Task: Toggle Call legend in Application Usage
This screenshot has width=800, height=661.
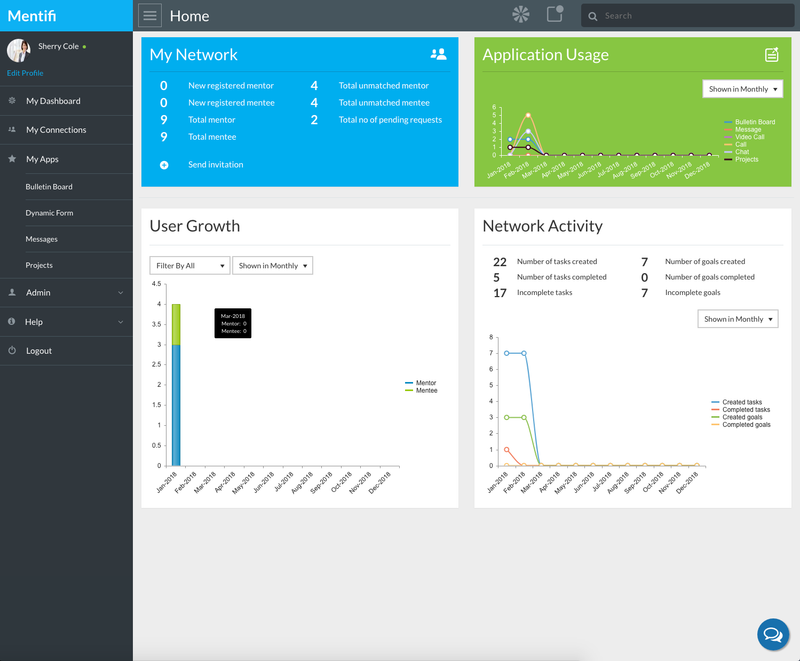Action: [735, 144]
